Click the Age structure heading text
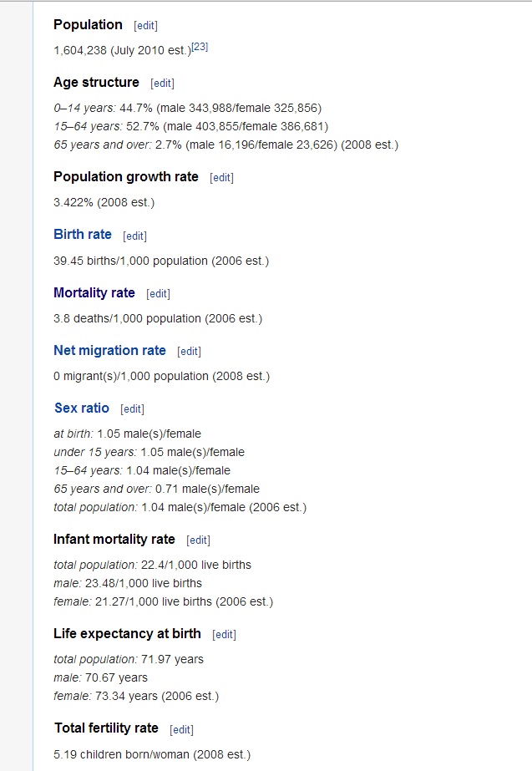532x771 pixels. pyautogui.click(x=96, y=82)
